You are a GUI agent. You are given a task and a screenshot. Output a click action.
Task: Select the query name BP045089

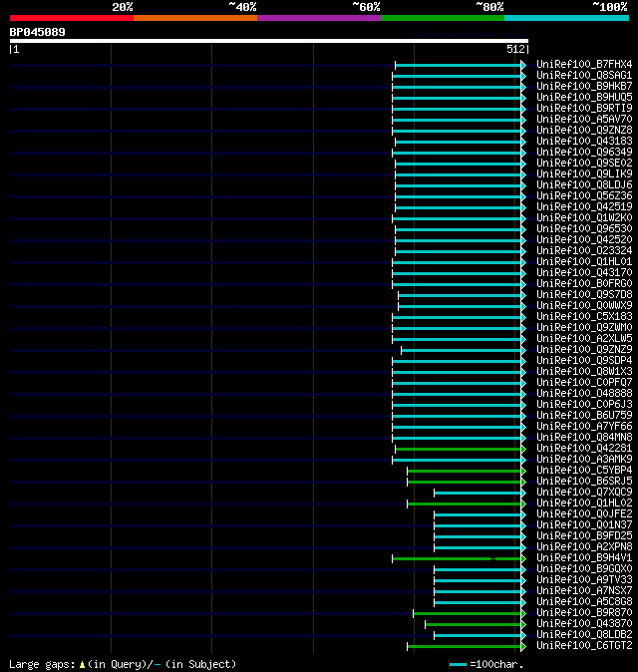37,32
